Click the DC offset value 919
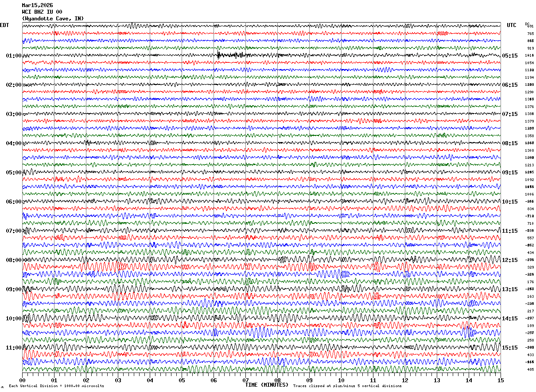This screenshot has height=392, width=536. [530, 48]
